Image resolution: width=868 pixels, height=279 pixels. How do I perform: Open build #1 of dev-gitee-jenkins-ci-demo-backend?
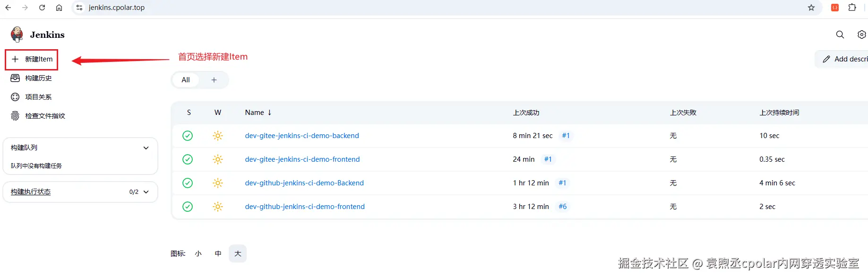pyautogui.click(x=566, y=136)
